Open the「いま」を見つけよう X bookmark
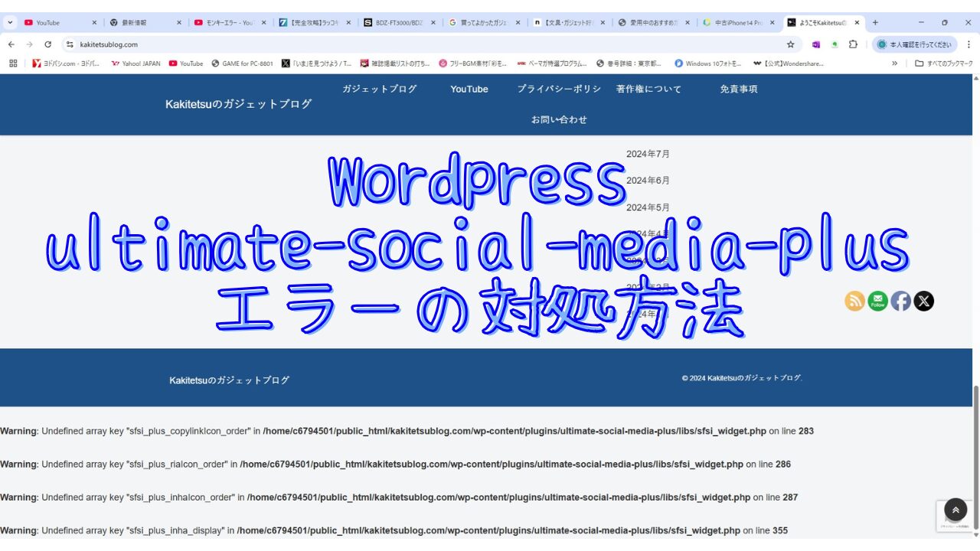Image resolution: width=980 pixels, height=551 pixels. click(317, 64)
